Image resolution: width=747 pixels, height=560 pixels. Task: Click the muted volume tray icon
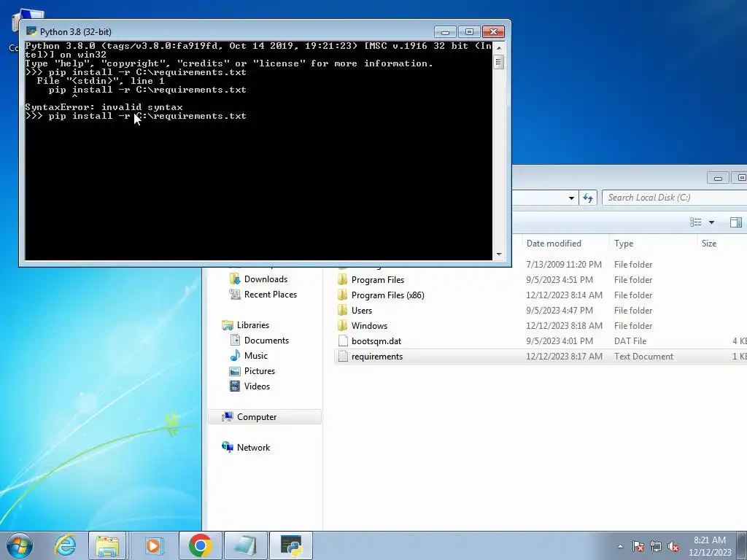point(673,546)
